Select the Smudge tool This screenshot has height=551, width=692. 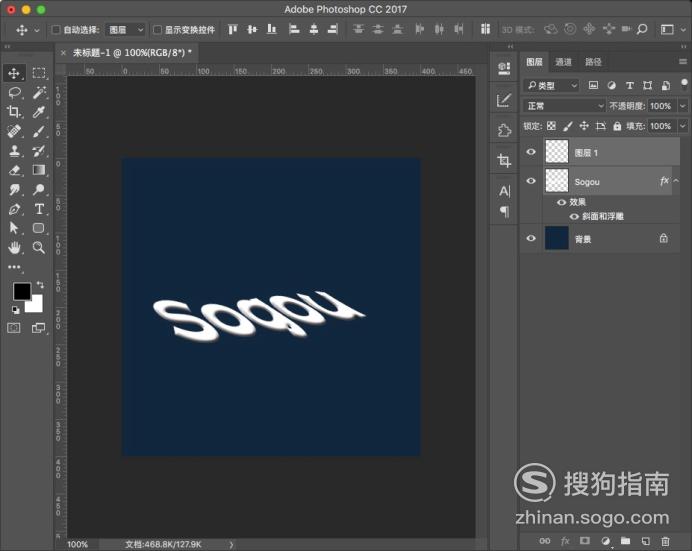(x=14, y=190)
